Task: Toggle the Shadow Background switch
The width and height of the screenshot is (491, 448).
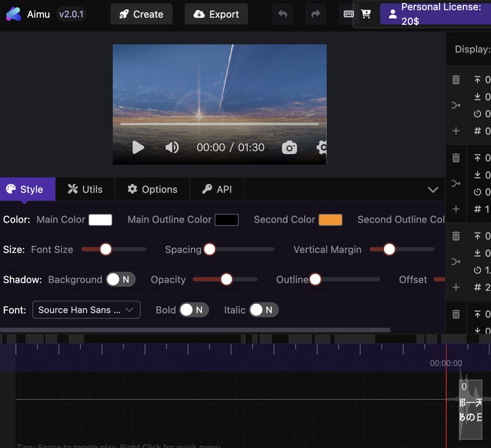Action: click(x=120, y=279)
